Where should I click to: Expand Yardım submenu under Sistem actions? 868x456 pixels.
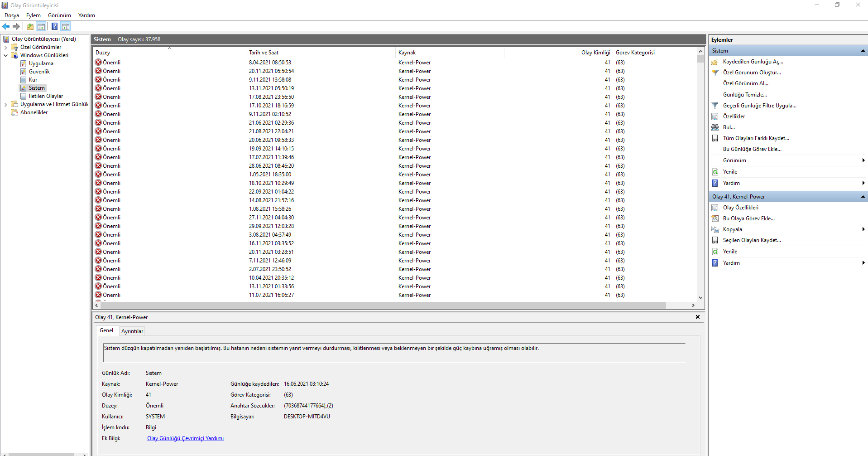point(788,183)
